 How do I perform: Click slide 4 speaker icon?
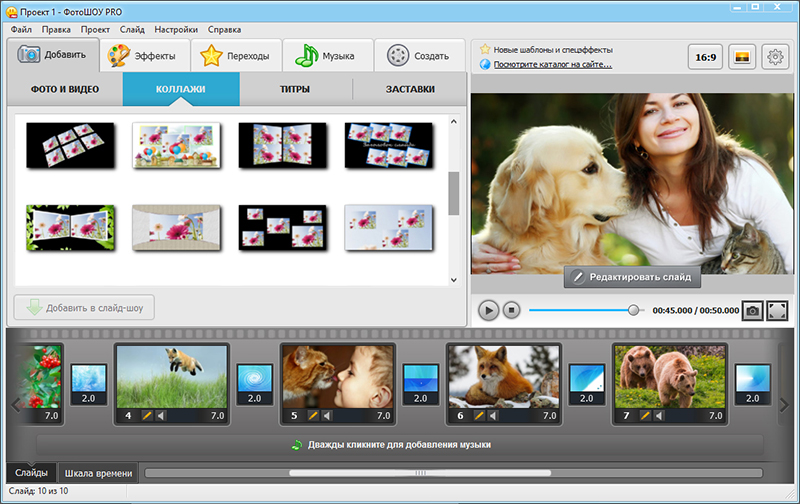click(x=161, y=416)
